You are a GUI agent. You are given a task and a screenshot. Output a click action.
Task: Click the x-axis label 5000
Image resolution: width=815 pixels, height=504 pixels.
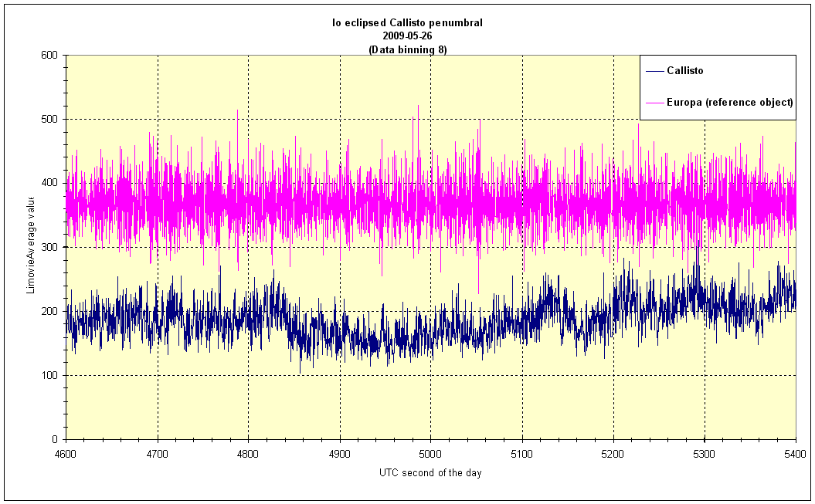(430, 454)
